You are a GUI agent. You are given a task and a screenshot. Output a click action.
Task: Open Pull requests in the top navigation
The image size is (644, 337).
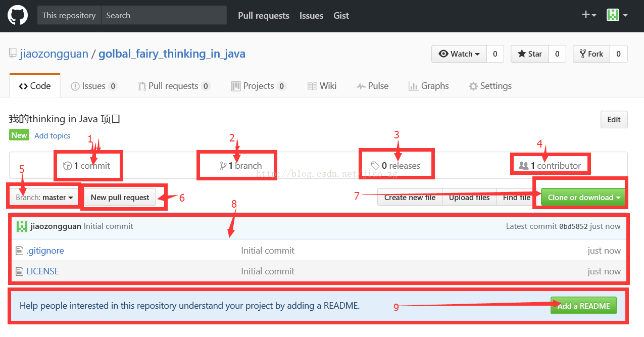tap(264, 16)
